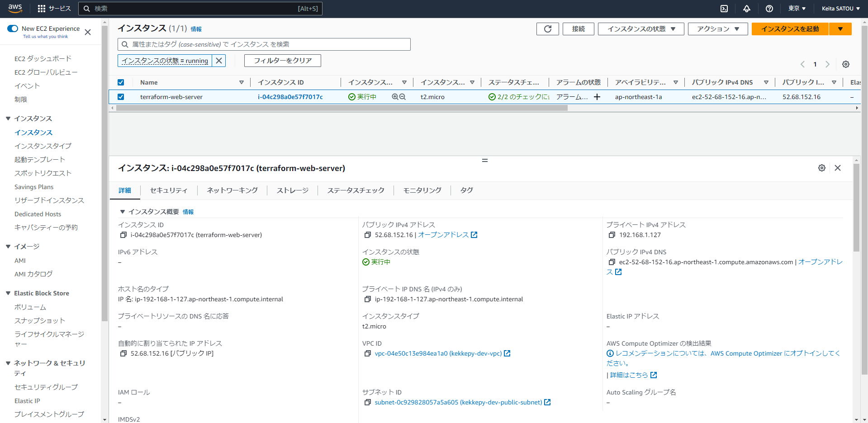Open Volumes in the sidebar
This screenshot has height=423, width=868.
click(30, 307)
